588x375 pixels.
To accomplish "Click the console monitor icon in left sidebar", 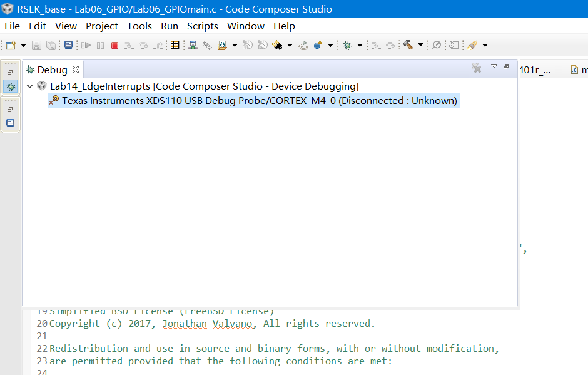I will tap(11, 123).
